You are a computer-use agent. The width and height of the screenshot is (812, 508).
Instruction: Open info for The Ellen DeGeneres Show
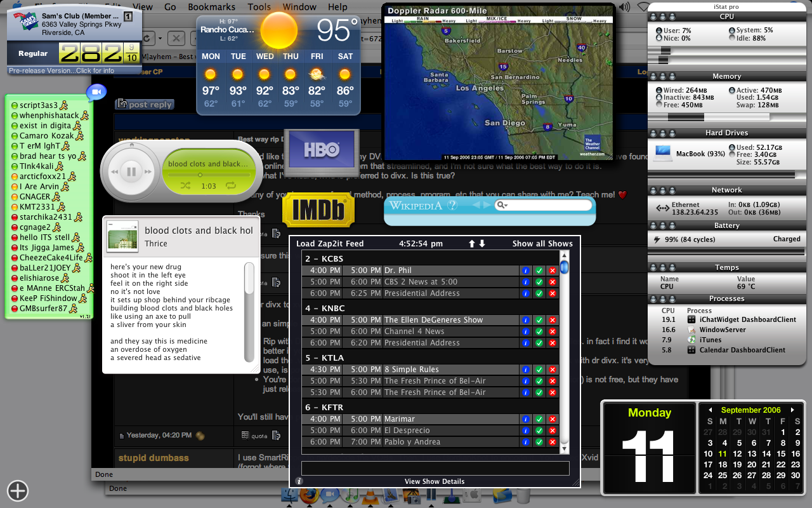525,320
